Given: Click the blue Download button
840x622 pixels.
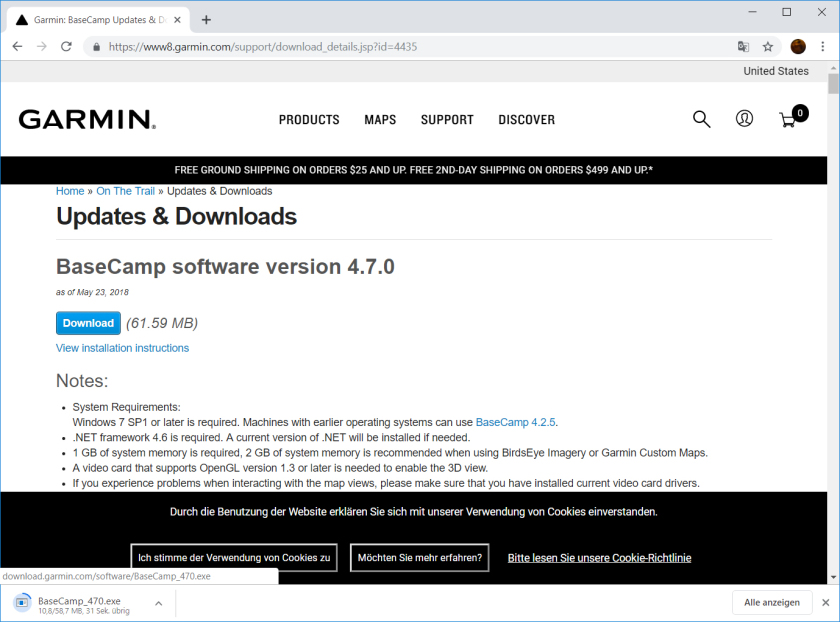Looking at the screenshot, I should (88, 323).
